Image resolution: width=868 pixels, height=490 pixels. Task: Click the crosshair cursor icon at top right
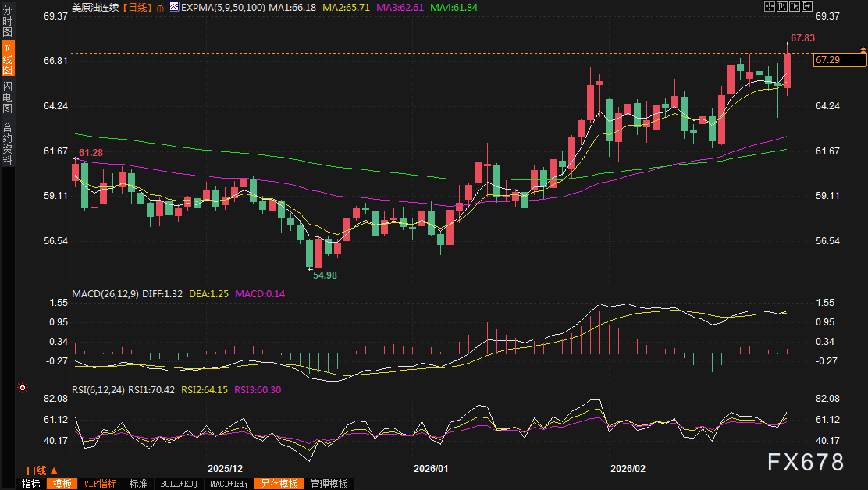point(769,6)
